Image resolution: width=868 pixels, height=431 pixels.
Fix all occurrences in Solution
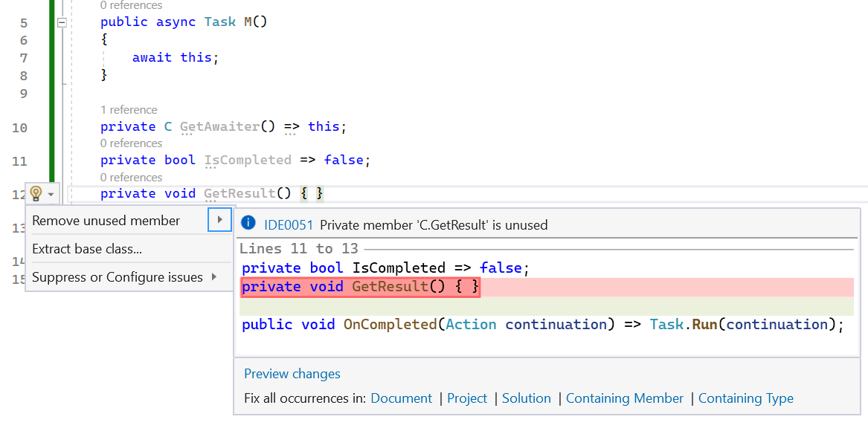[x=526, y=398]
